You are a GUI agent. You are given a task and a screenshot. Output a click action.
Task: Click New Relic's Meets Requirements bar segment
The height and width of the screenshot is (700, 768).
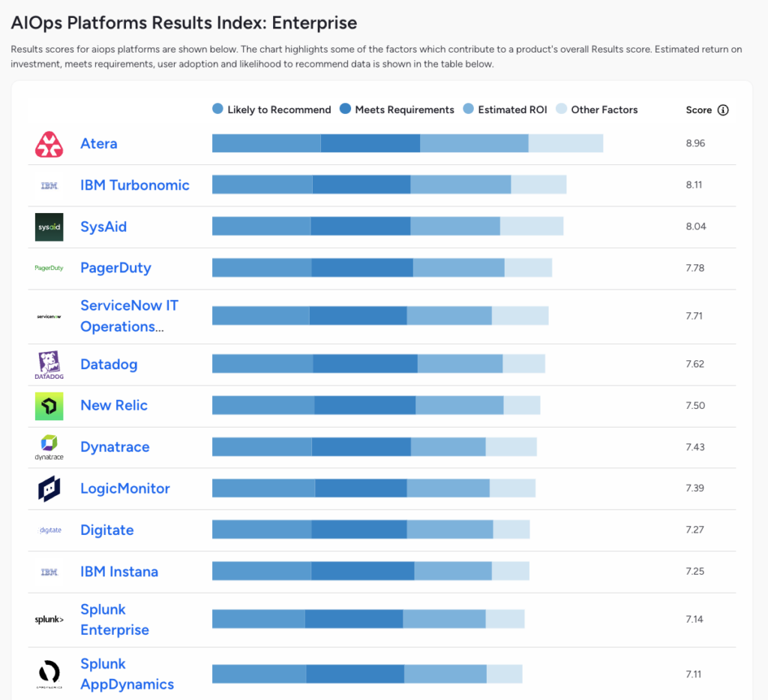coord(365,406)
